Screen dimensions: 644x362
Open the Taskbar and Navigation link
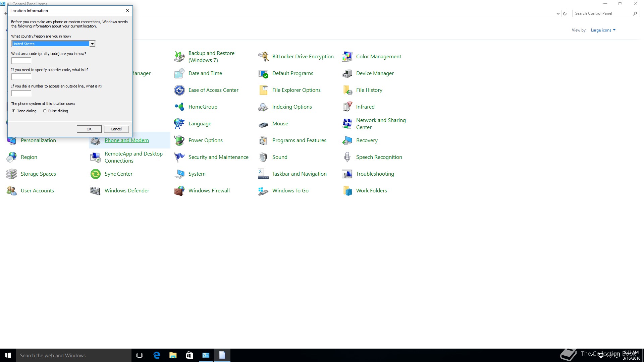300,174
